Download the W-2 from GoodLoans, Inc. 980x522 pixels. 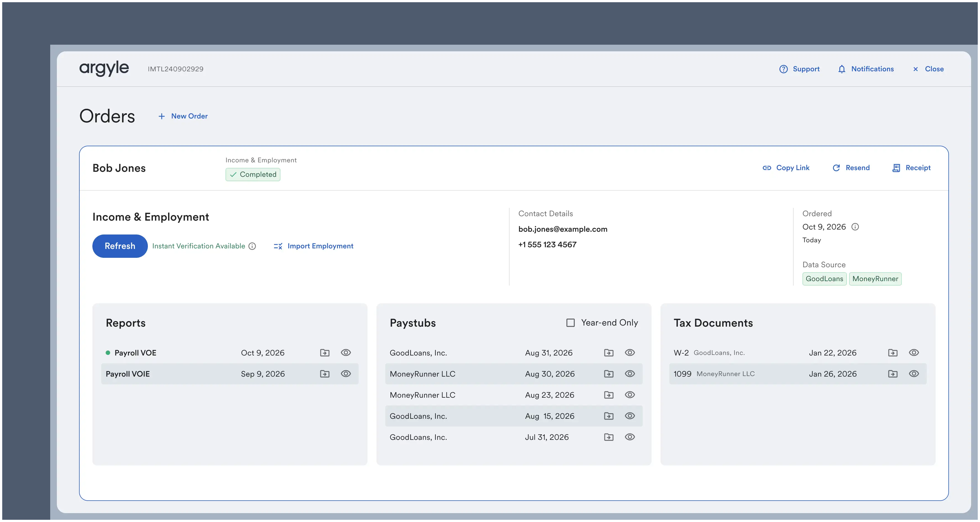tap(893, 352)
